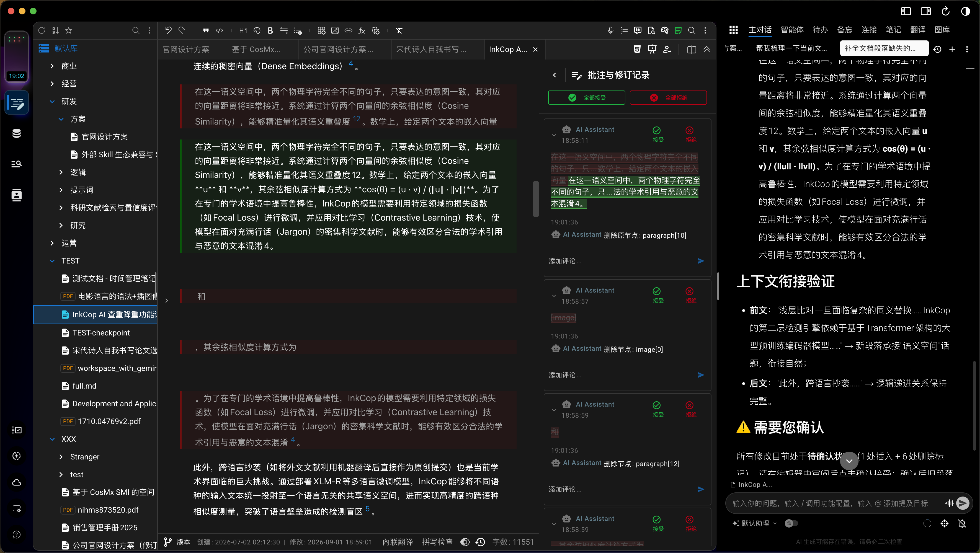Go back from 批注与修订记录 panel
The width and height of the screenshot is (980, 553).
point(554,75)
